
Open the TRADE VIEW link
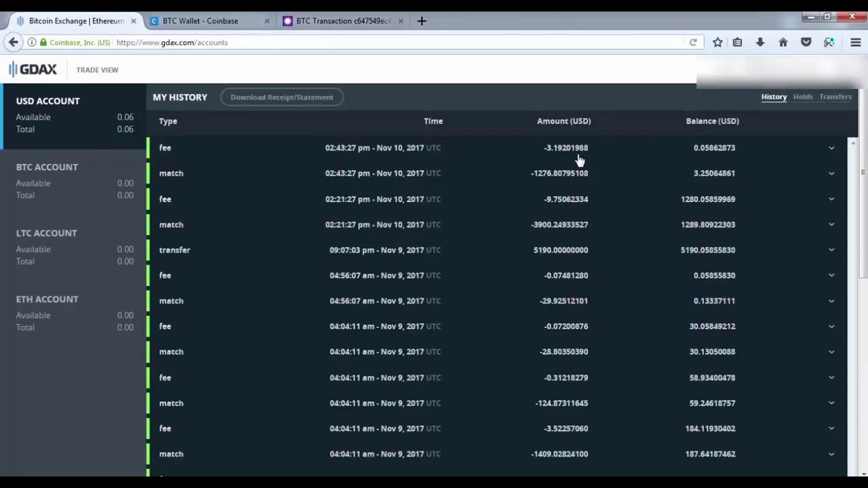97,70
